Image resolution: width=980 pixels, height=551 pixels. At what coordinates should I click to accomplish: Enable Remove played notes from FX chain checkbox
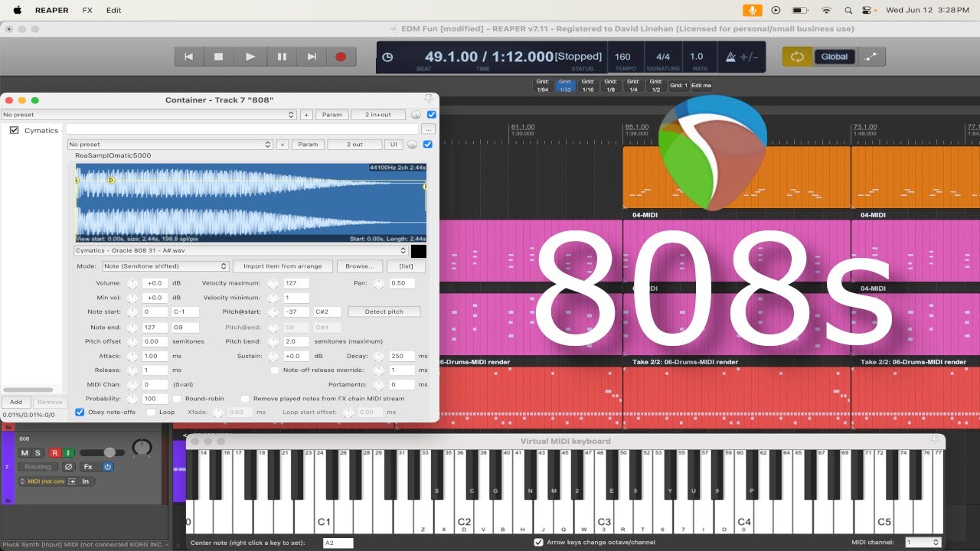(x=245, y=399)
